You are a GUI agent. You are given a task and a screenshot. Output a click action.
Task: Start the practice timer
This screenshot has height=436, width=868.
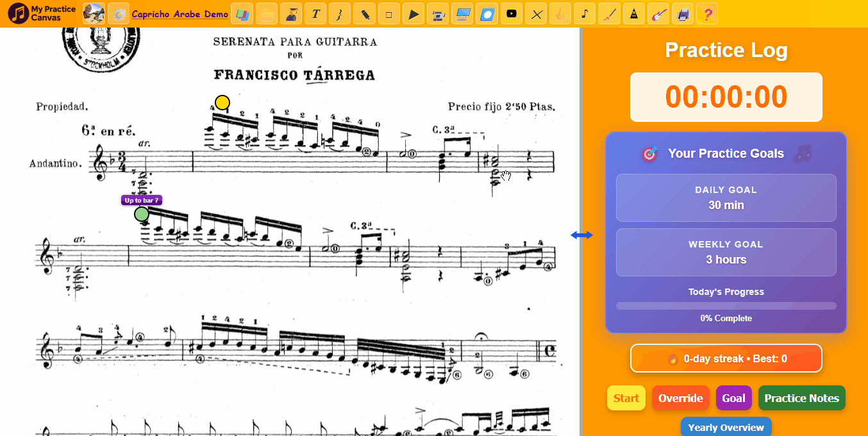click(626, 398)
